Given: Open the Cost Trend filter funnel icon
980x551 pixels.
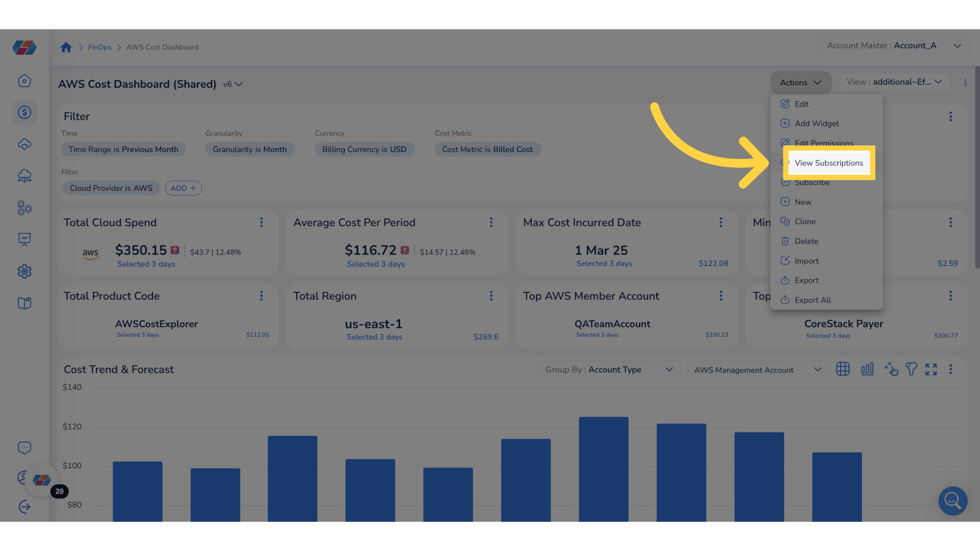Looking at the screenshot, I should (x=911, y=369).
